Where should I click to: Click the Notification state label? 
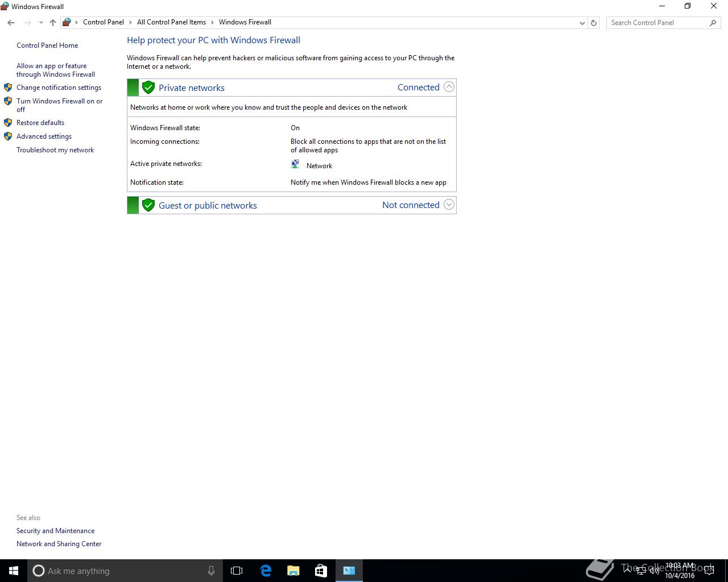pyautogui.click(x=157, y=182)
